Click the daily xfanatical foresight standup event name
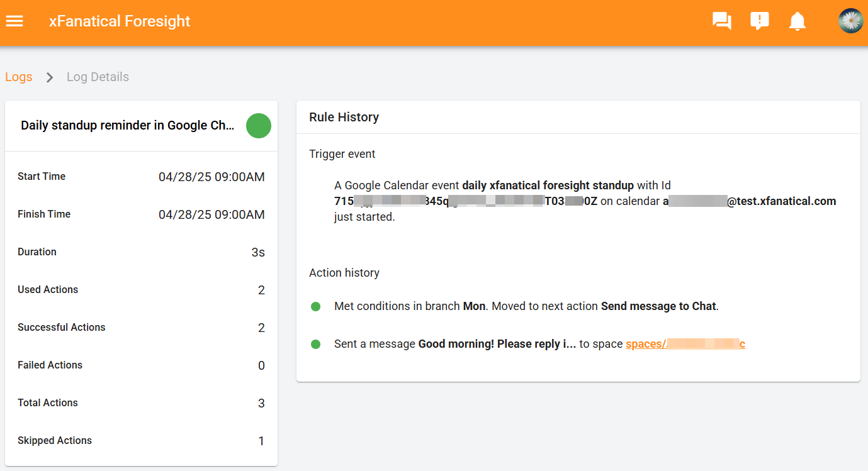 [x=548, y=186]
